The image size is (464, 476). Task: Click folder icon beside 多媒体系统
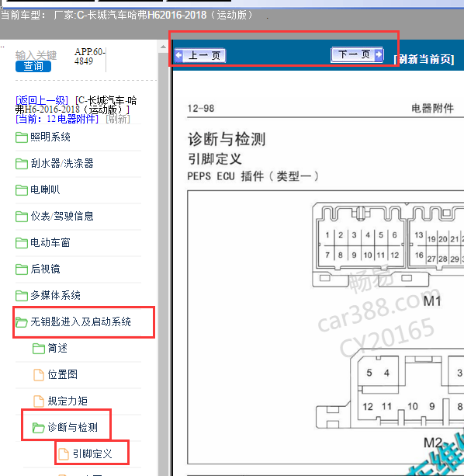click(x=22, y=296)
